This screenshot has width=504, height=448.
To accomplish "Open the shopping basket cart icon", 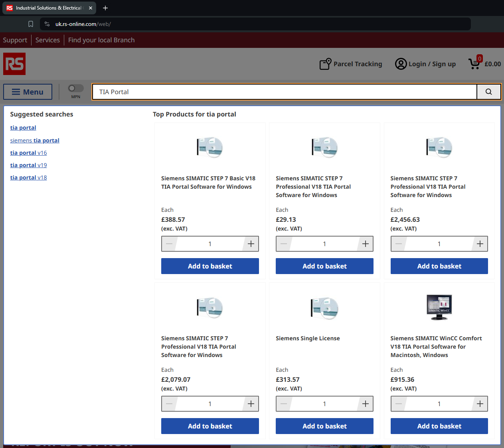I will pos(474,64).
